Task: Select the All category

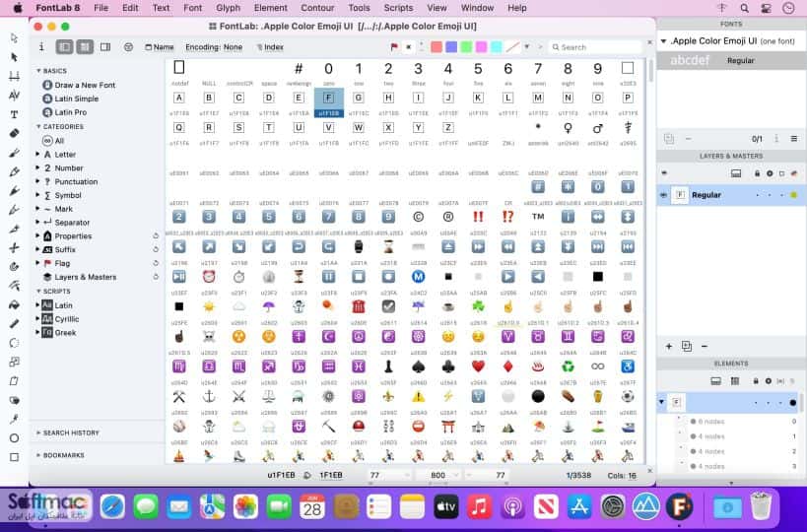Action: [x=53, y=141]
